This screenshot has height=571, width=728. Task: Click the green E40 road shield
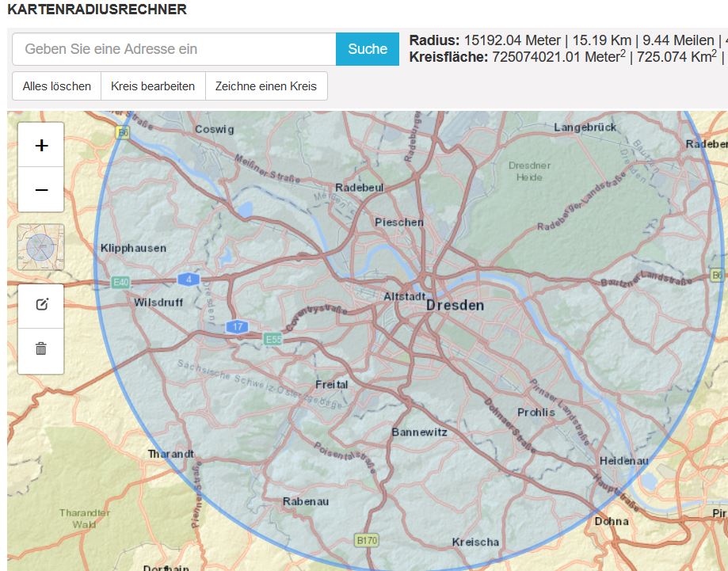(120, 282)
